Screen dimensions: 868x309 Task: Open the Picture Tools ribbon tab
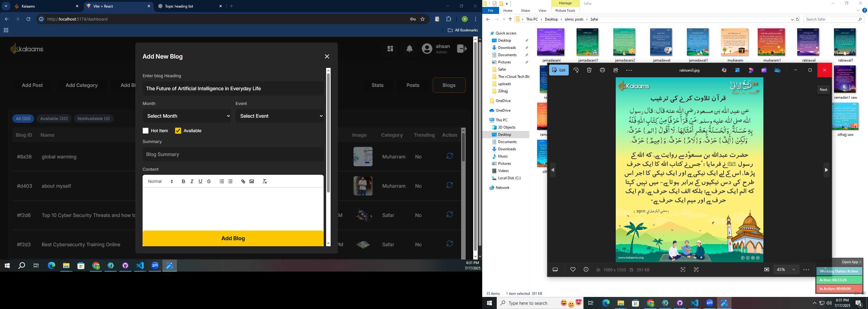tap(565, 11)
